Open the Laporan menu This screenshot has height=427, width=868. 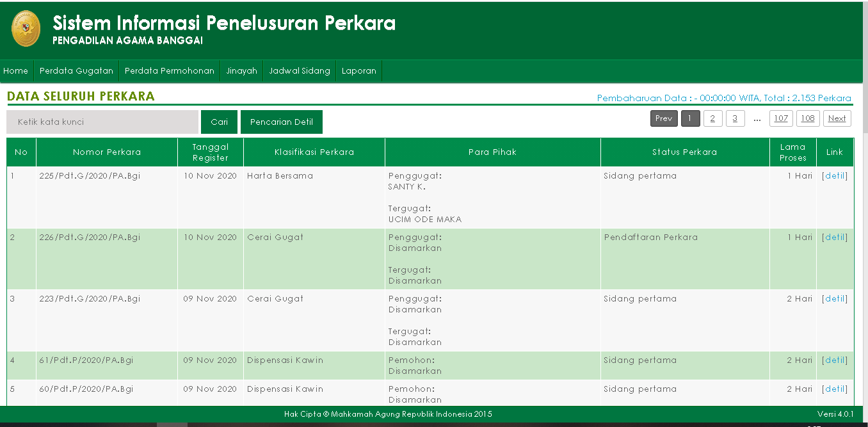click(359, 71)
